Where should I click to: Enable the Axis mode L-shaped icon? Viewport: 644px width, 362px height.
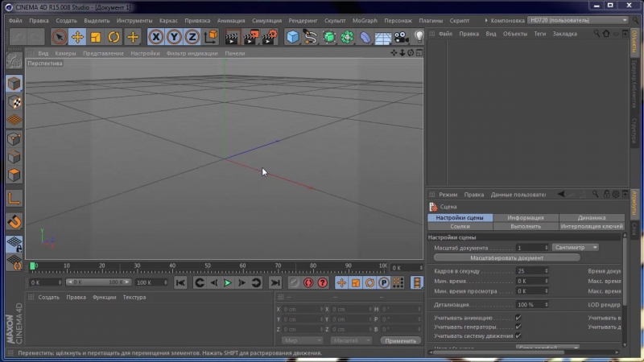(14, 199)
